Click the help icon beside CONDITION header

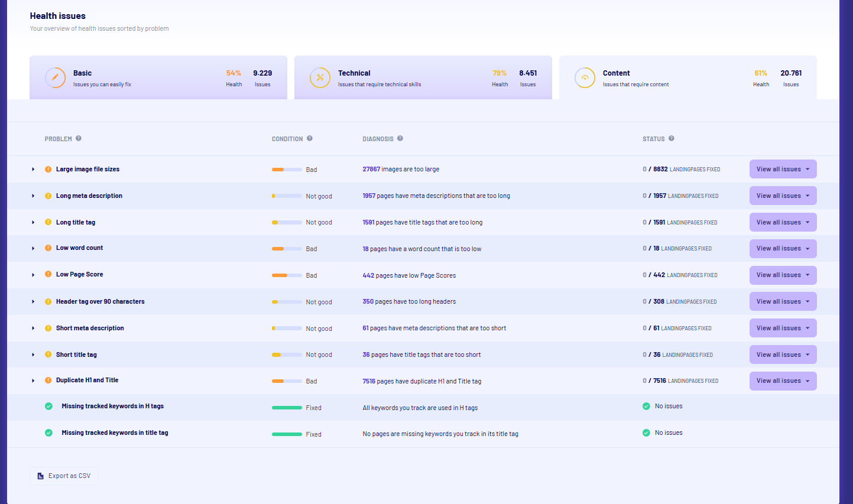310,138
